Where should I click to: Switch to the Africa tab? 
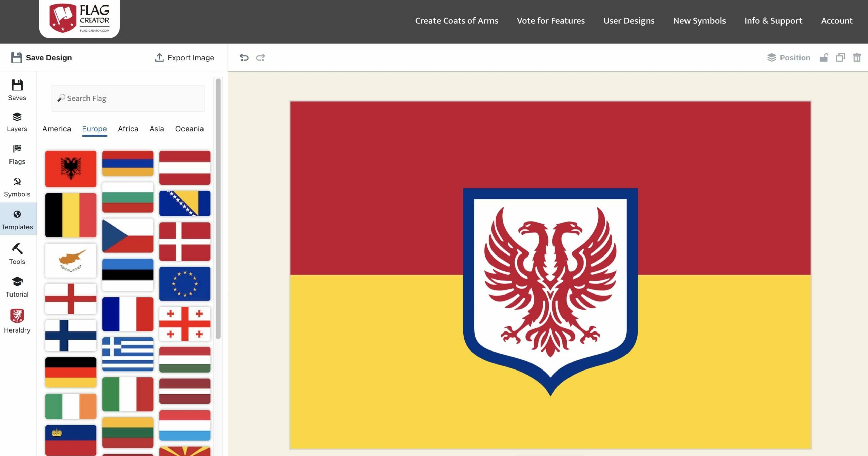128,129
